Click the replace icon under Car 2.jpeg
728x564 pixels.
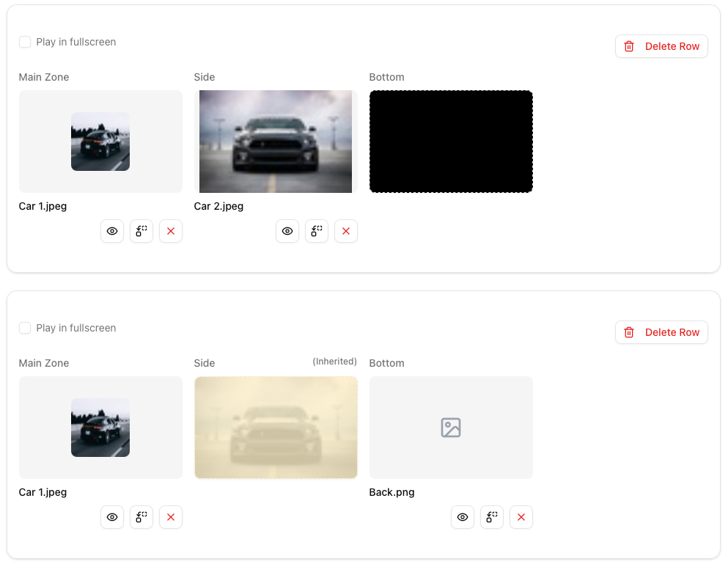(x=317, y=231)
